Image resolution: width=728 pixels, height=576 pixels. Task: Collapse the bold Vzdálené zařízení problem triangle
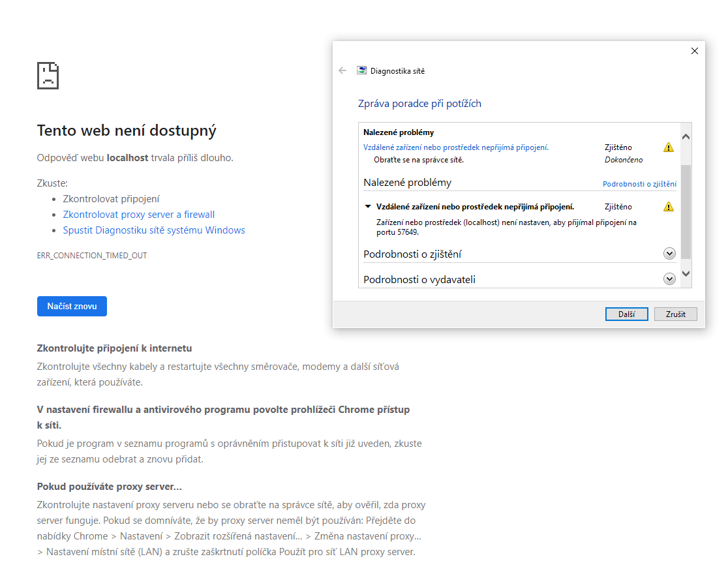368,207
